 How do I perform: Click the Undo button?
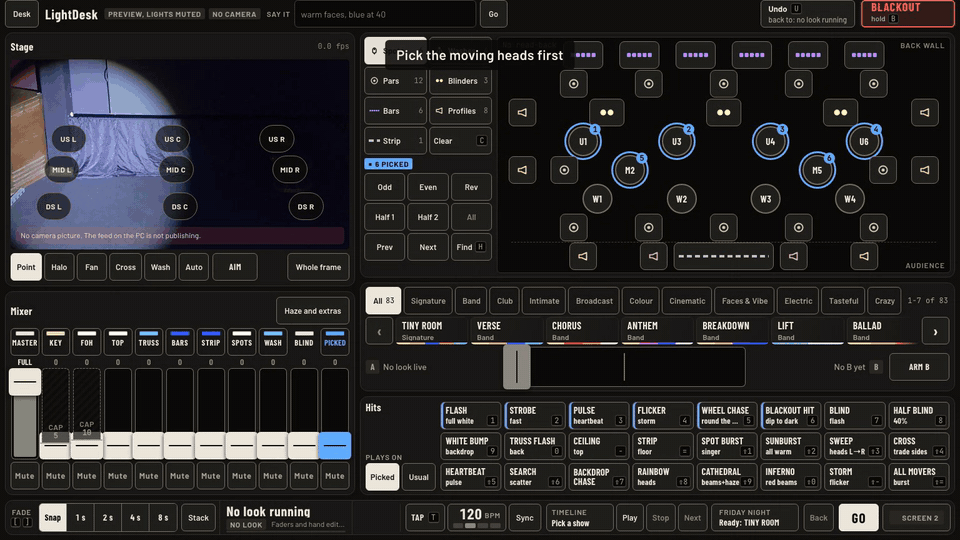807,13
